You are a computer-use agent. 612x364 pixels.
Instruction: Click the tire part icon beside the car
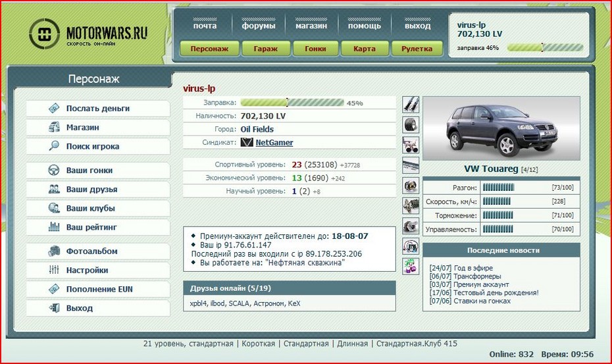click(411, 124)
